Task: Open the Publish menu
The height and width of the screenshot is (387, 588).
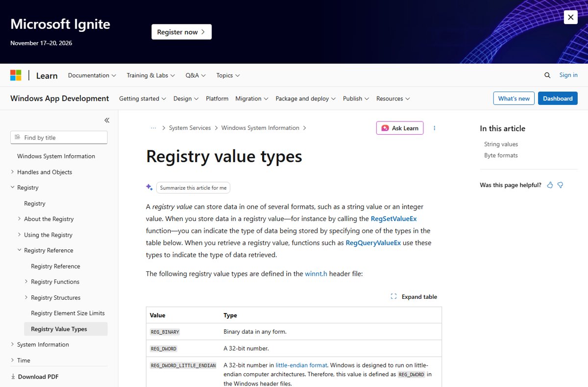Action: [x=356, y=98]
